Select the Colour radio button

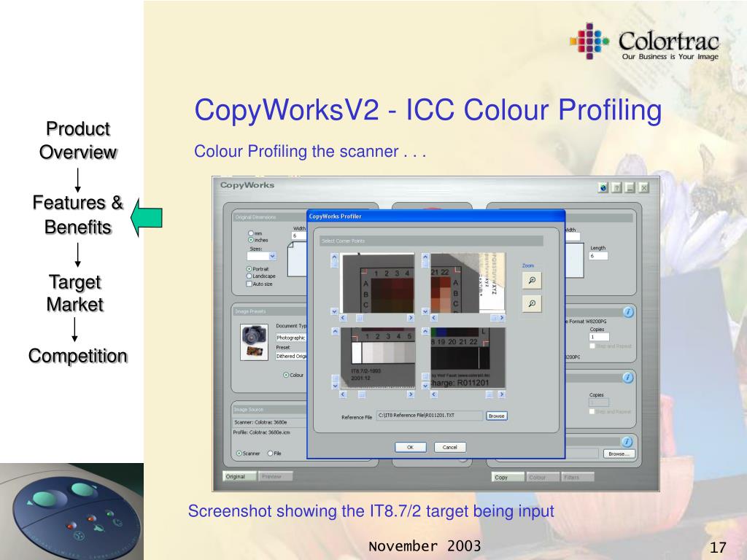click(286, 375)
